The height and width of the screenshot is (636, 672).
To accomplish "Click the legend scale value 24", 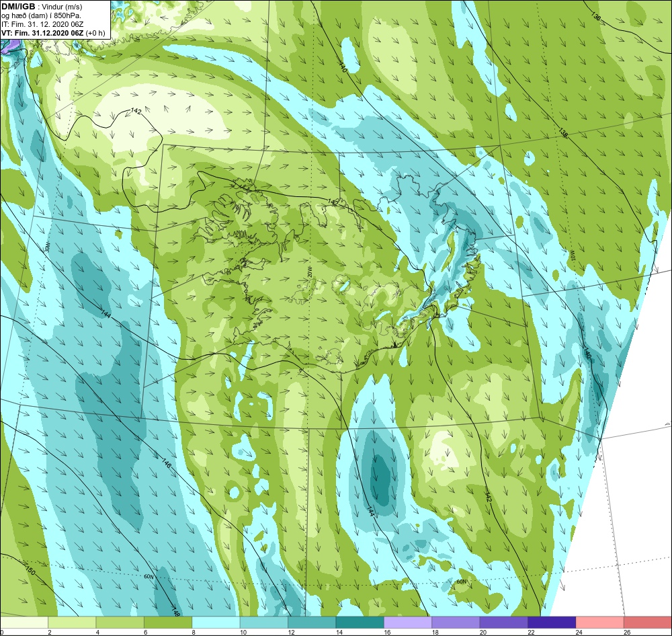I will [x=579, y=632].
